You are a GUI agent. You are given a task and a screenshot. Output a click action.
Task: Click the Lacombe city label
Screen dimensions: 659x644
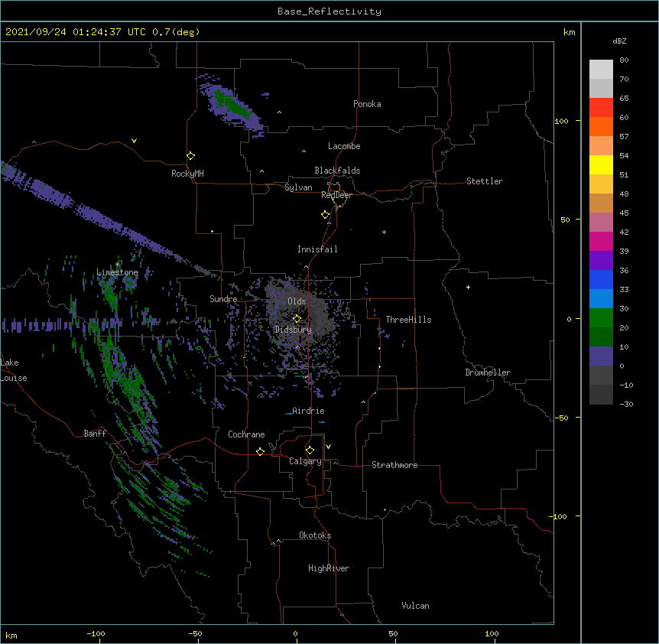[344, 146]
